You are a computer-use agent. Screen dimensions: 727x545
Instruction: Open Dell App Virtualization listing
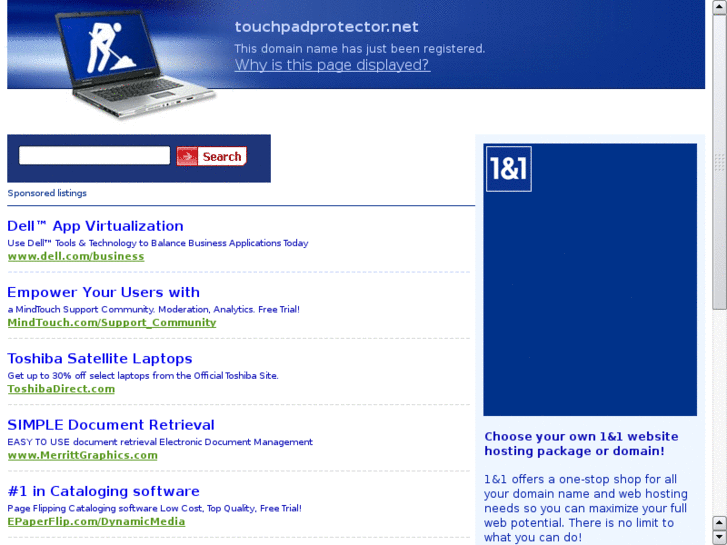point(96,226)
